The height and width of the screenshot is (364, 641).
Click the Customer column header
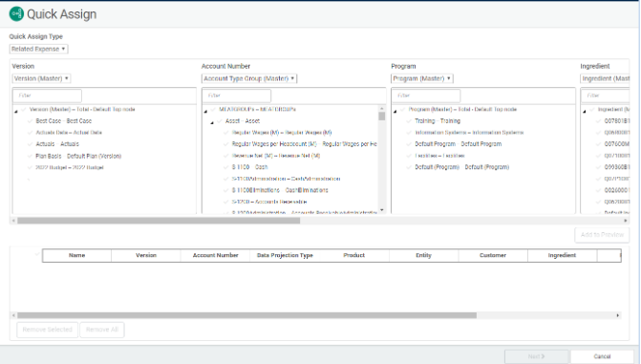tap(493, 255)
